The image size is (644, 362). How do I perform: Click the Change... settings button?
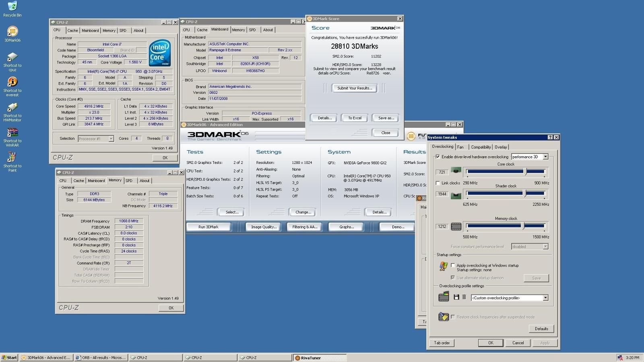pyautogui.click(x=303, y=212)
